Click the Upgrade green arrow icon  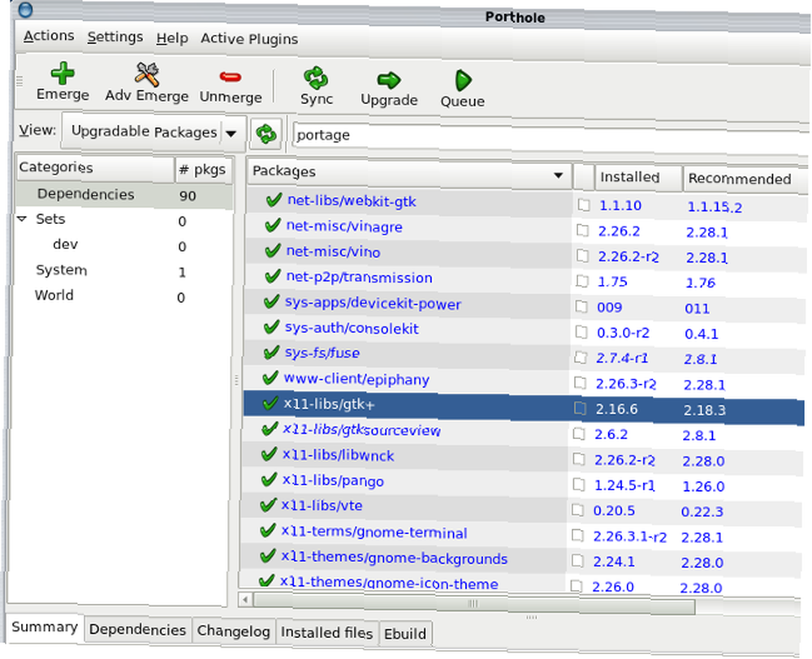(x=389, y=80)
